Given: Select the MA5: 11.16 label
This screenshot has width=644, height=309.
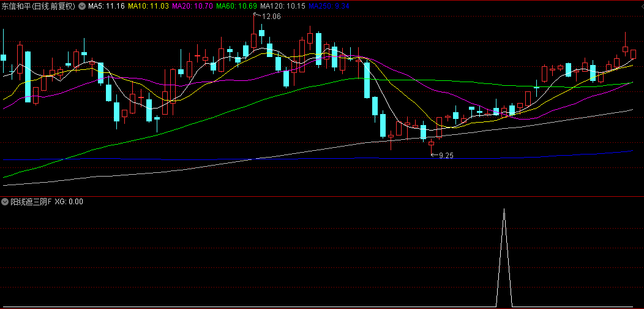Looking at the screenshot, I should (x=107, y=6).
